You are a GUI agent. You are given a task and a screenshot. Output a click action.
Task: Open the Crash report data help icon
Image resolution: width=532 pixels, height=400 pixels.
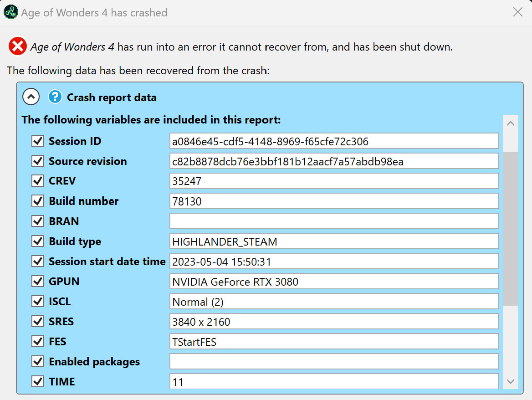tap(55, 97)
